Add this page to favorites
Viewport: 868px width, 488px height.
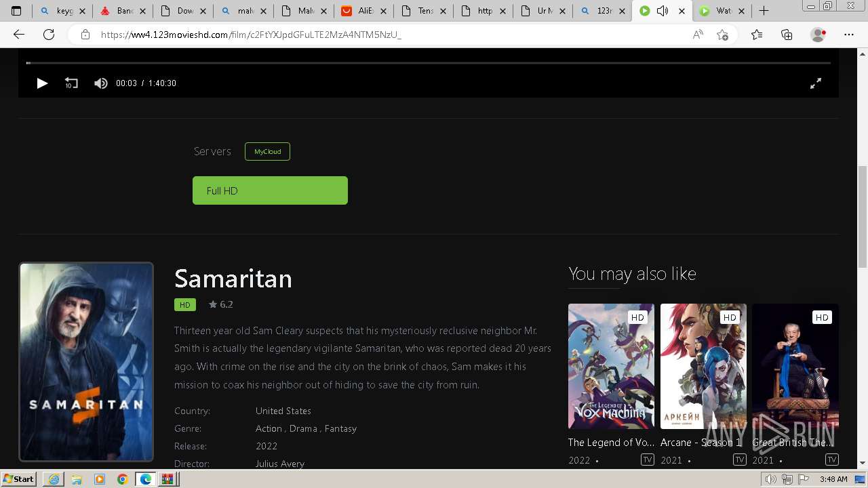pos(722,35)
